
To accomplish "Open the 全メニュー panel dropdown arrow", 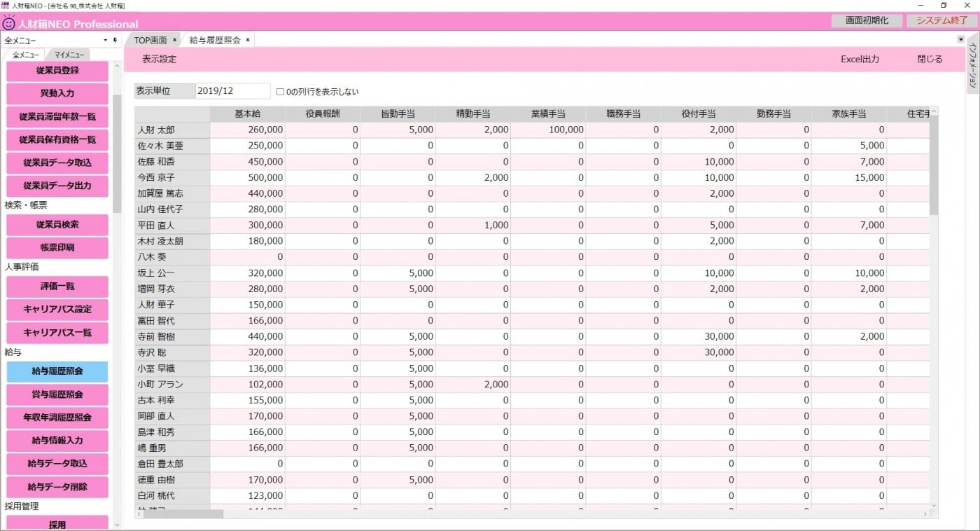I will click(105, 41).
